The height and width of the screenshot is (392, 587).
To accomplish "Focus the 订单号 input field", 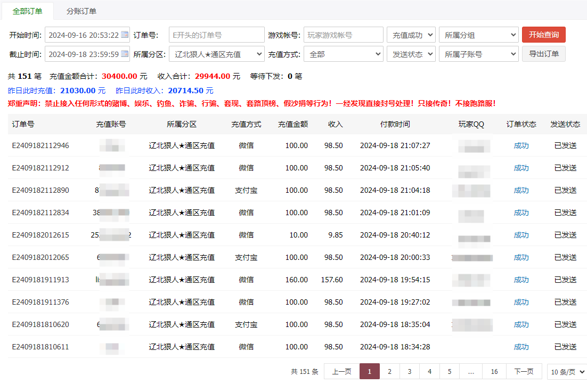I will pos(217,35).
